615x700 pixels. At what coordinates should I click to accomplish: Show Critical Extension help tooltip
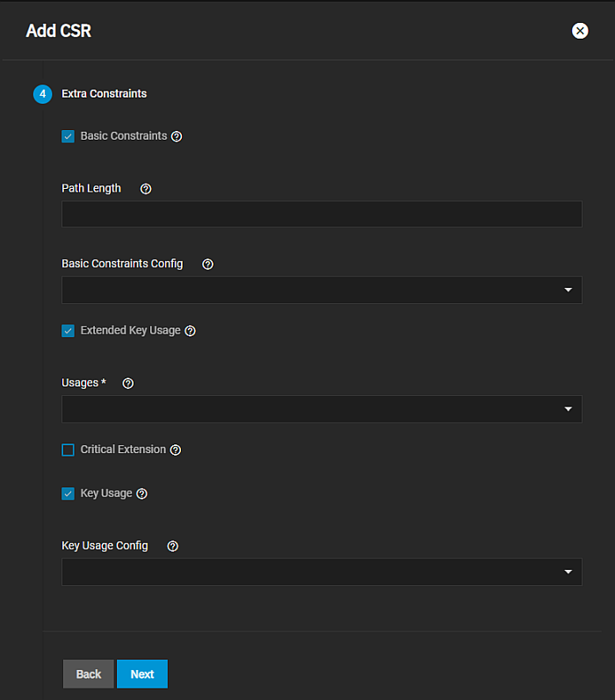(x=175, y=450)
